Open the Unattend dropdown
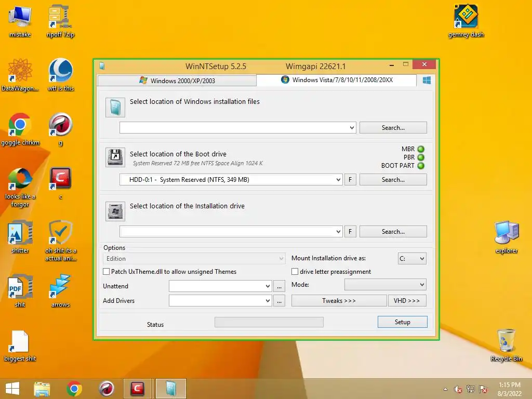 (x=220, y=286)
